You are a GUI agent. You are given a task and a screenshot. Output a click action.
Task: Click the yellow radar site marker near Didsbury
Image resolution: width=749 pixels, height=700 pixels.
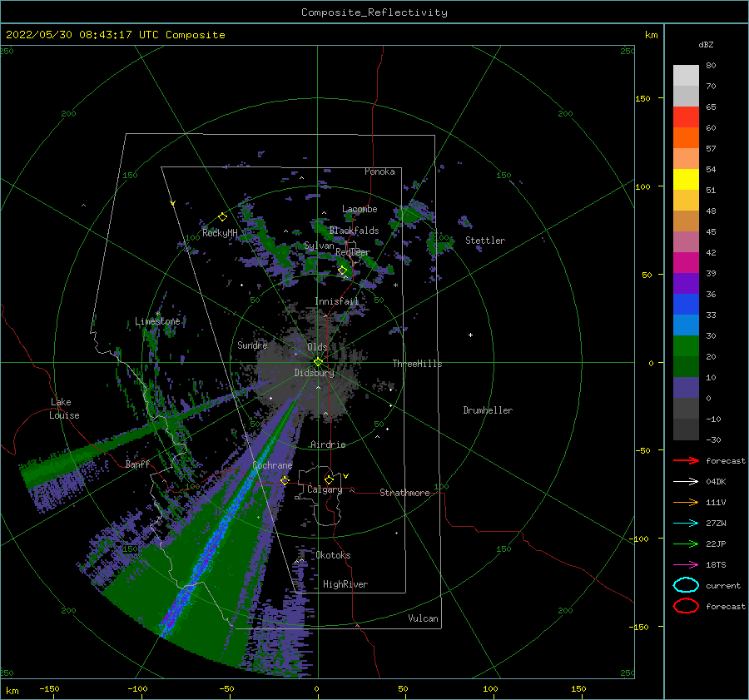(x=318, y=362)
